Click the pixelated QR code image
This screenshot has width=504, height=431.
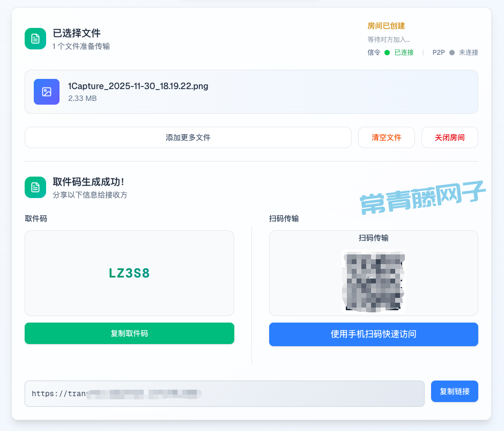[373, 281]
